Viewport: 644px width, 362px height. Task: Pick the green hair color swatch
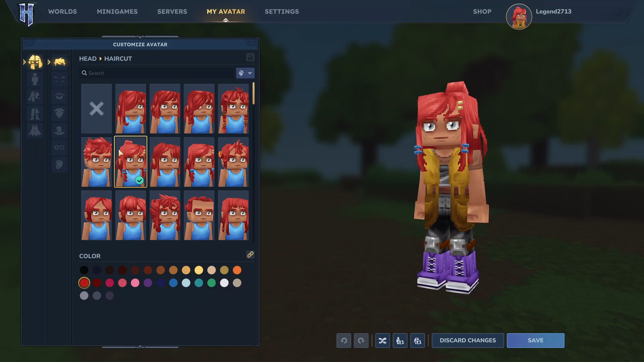point(211,283)
